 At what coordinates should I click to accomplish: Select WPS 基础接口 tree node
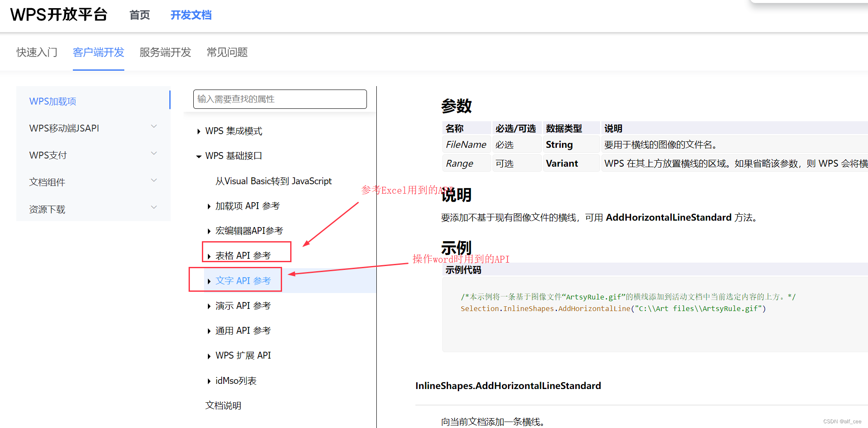click(x=234, y=156)
